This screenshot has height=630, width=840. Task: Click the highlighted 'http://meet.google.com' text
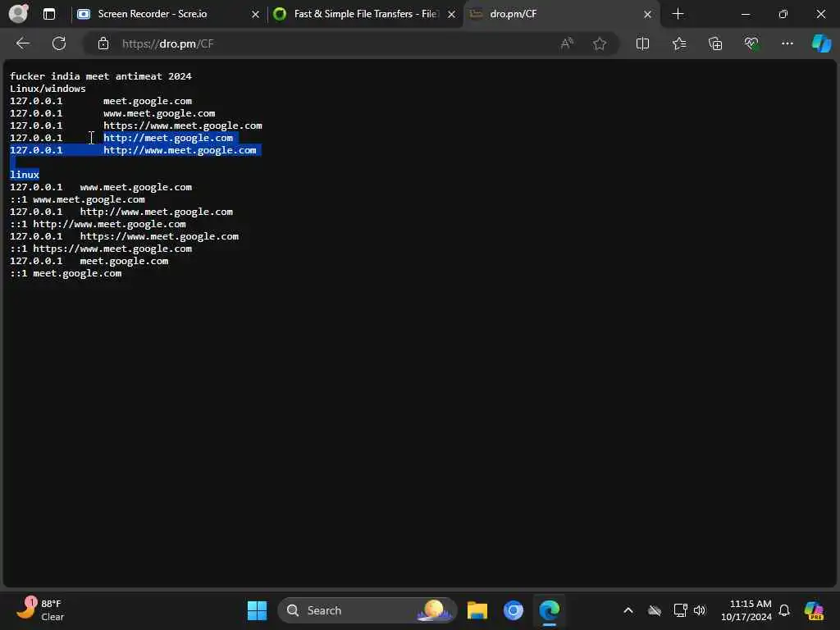point(168,138)
